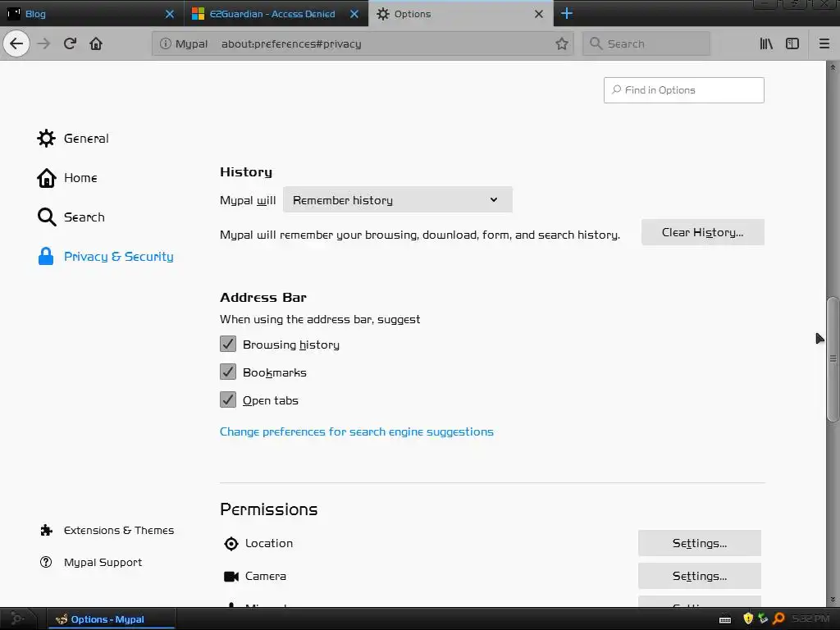The image size is (840, 630).
Task: Click the Location target icon under Permissions
Action: point(231,544)
